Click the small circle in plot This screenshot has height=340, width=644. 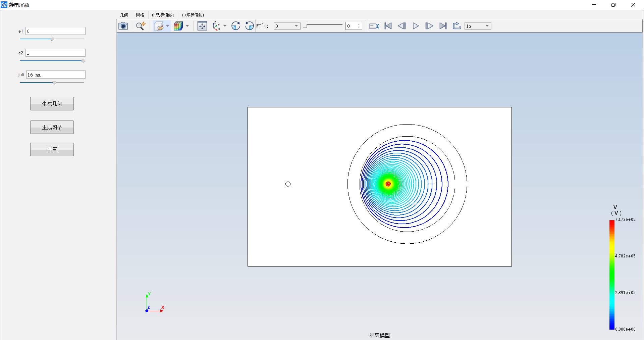coord(288,184)
